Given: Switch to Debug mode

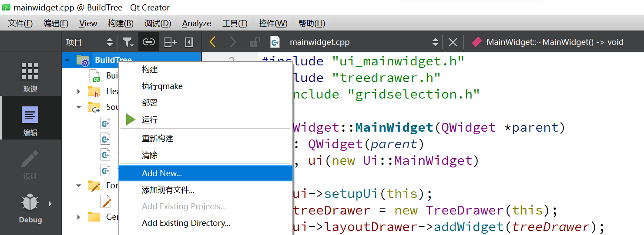Looking at the screenshot, I should [30, 208].
